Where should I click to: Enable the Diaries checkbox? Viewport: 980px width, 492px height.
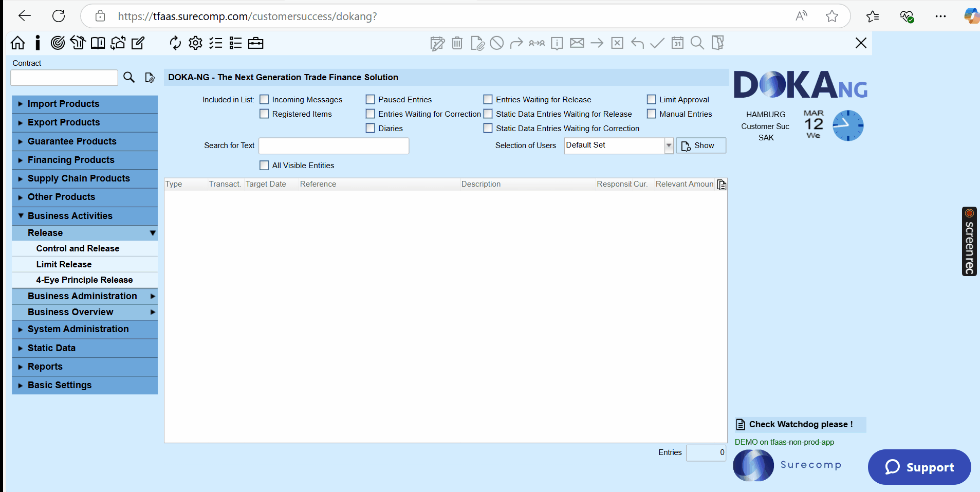point(370,128)
